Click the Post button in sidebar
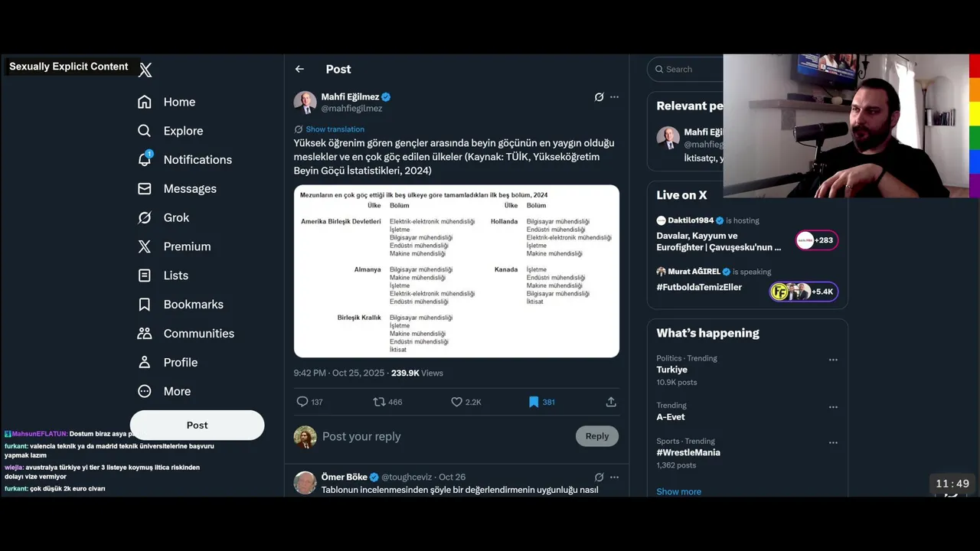The width and height of the screenshot is (980, 551). [x=197, y=425]
